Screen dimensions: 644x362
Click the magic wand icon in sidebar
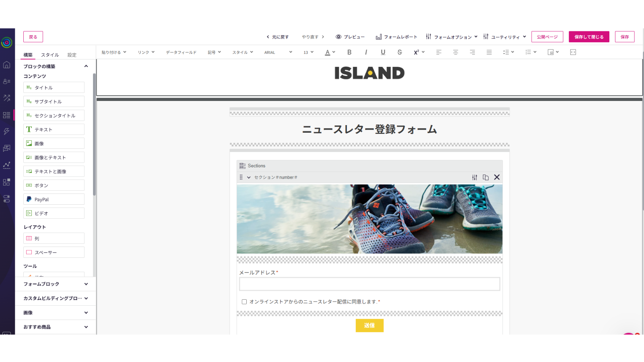6,98
